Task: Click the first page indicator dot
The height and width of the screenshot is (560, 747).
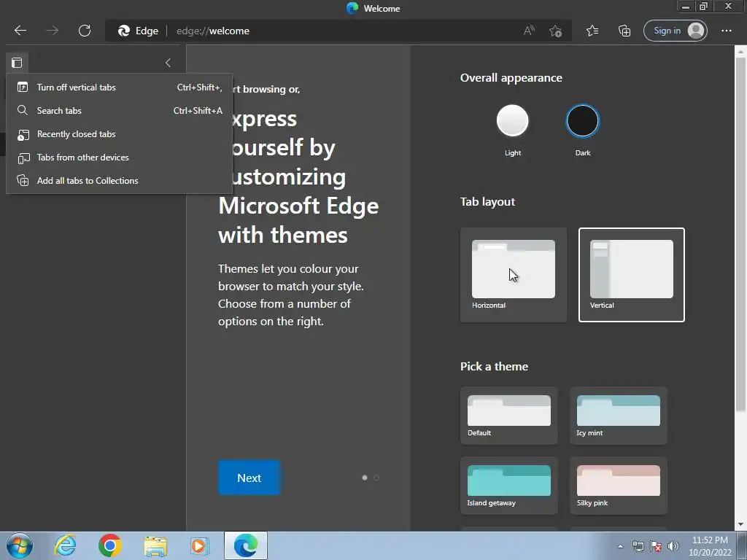Action: point(365,478)
